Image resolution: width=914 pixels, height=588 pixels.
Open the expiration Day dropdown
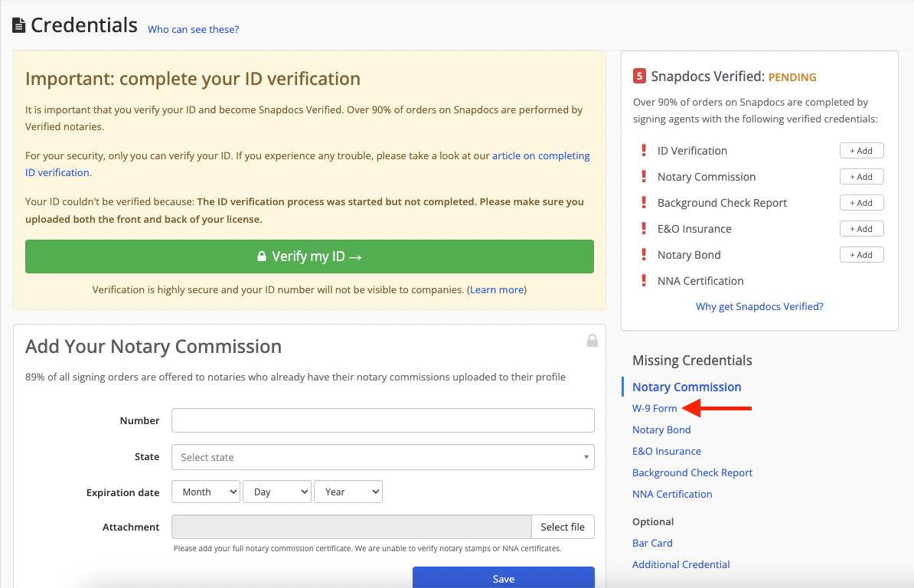[276, 492]
